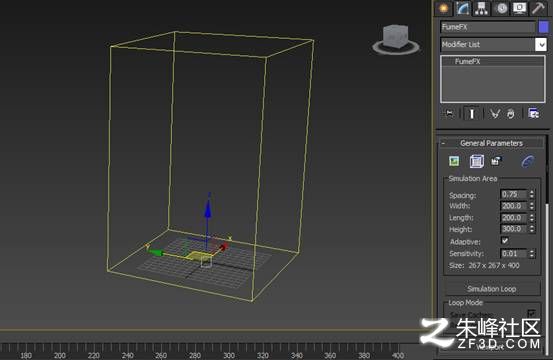This screenshot has width=553, height=360.
Task: Click the object color swatch
Action: pos(543,27)
